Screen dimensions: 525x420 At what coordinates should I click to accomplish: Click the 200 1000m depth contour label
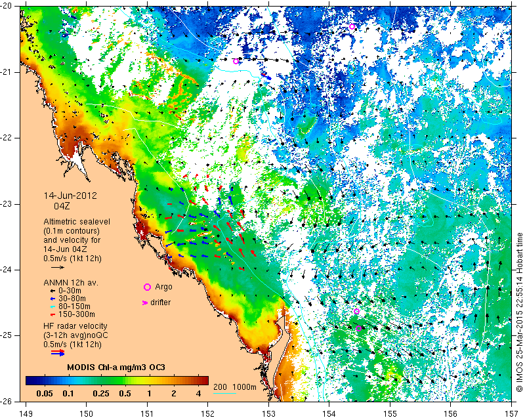[235, 387]
